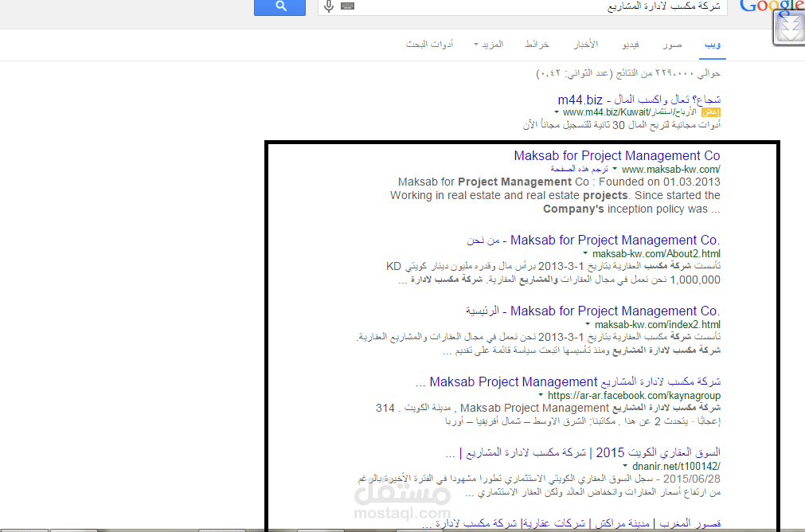Click the Google logo
This screenshot has height=532, width=805.
(x=772, y=6)
